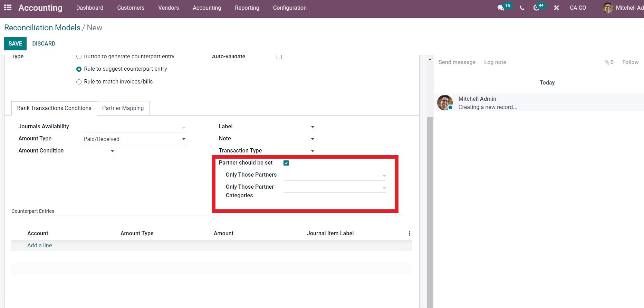The width and height of the screenshot is (644, 308).
Task: Click the debug tools cross icon
Action: (x=556, y=8)
